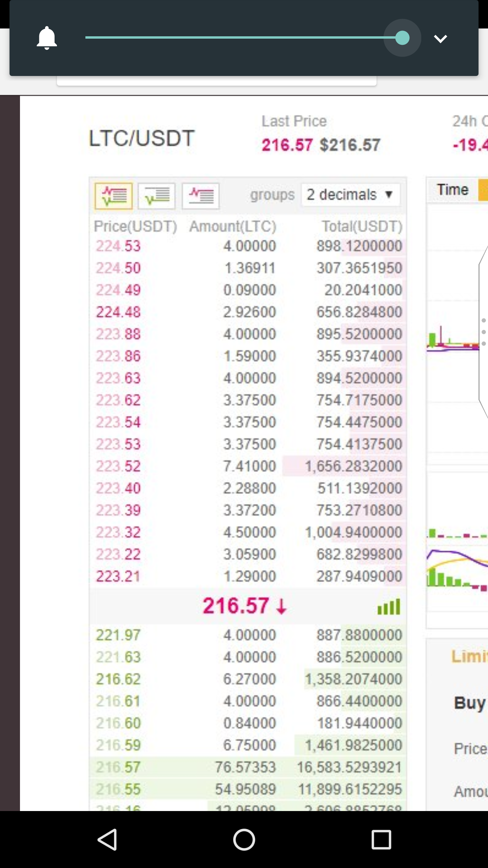Expand the volume panel chevron

441,39
